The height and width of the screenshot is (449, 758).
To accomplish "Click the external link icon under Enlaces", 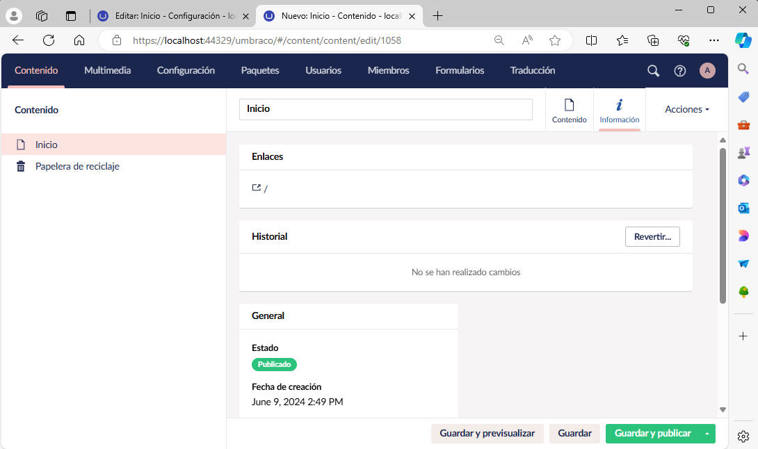I will click(x=256, y=188).
